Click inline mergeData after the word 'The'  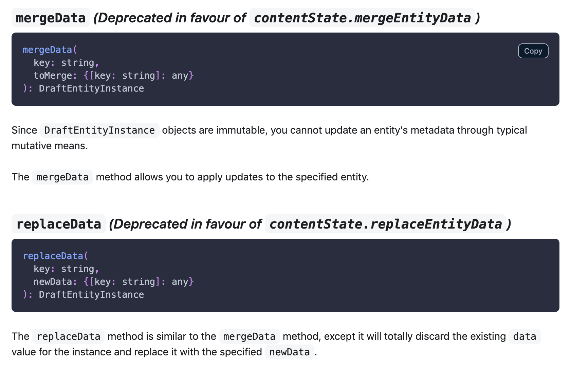pos(62,177)
